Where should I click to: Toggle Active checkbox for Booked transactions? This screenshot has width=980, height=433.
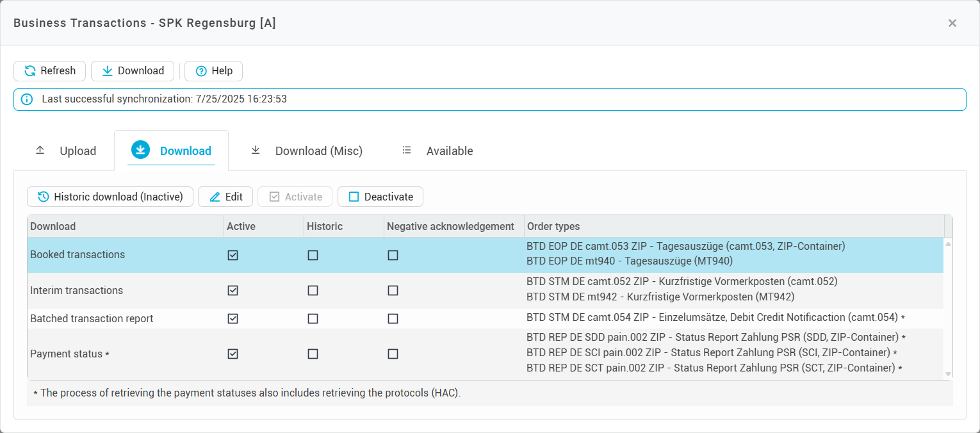(x=233, y=255)
